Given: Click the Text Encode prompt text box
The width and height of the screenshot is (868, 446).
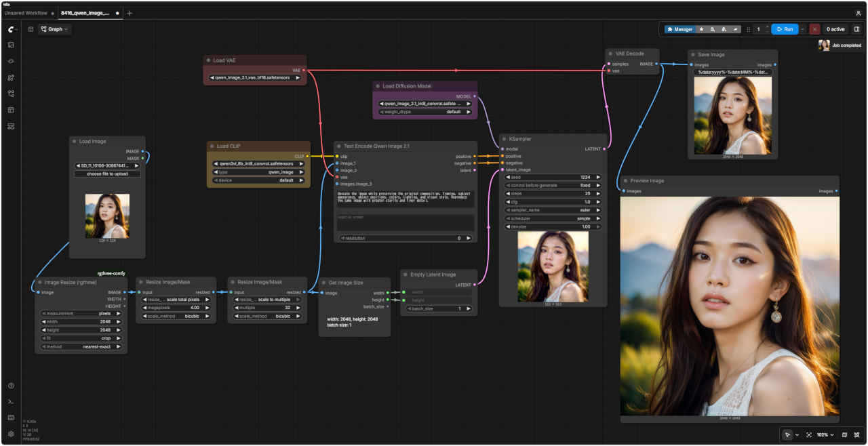Looking at the screenshot, I should click(x=406, y=199).
